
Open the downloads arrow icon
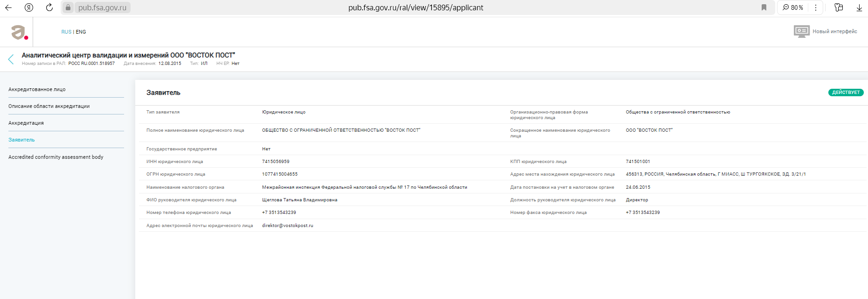coord(859,7)
